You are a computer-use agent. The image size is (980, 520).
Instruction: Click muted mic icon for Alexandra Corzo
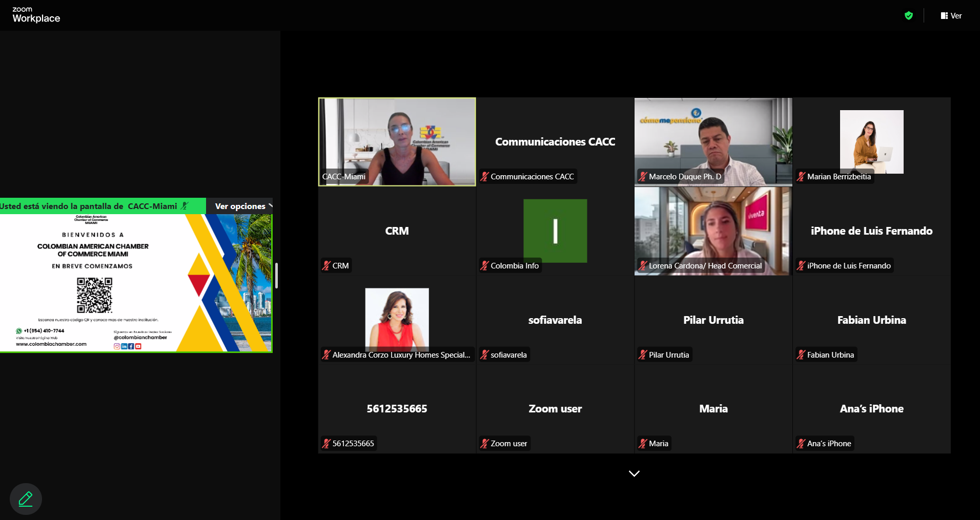pyautogui.click(x=326, y=355)
